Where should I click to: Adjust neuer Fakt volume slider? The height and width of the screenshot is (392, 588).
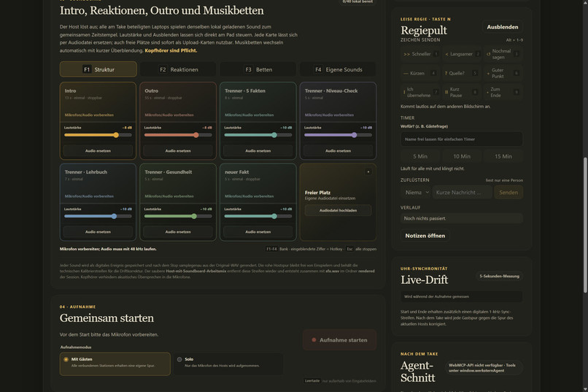258,216
